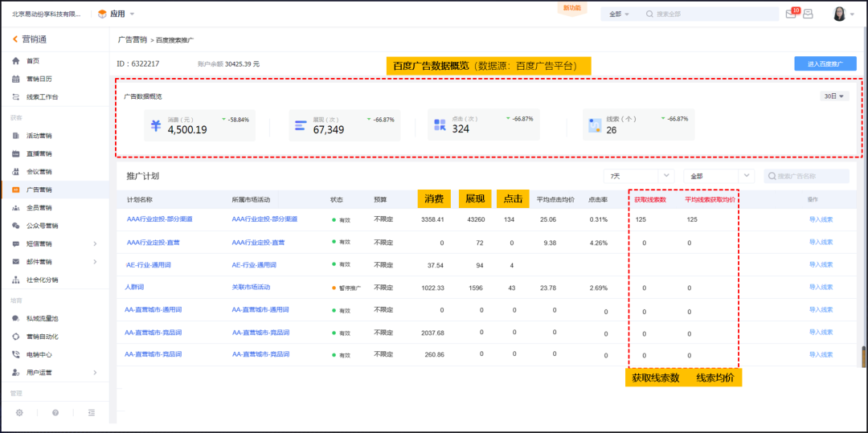Open plan AAA行业定投-部分渠道 in 计划名称 column

click(160, 219)
